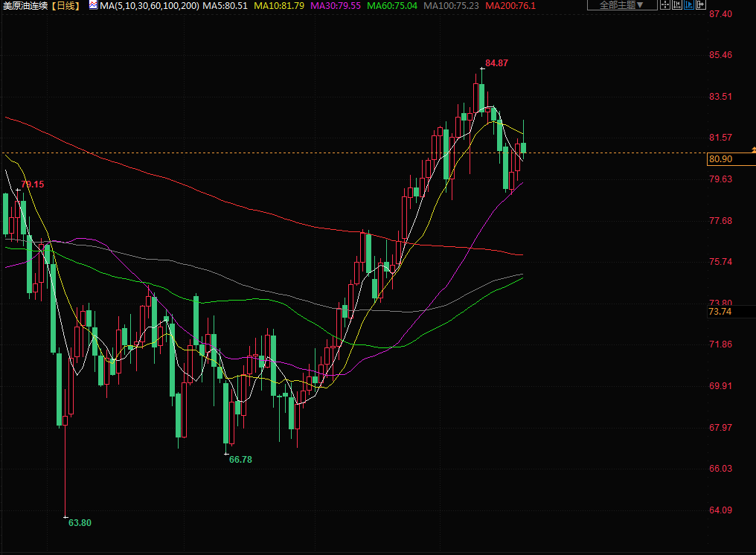Click the 83.51 axis price label
The height and width of the screenshot is (555, 756).
tap(720, 97)
